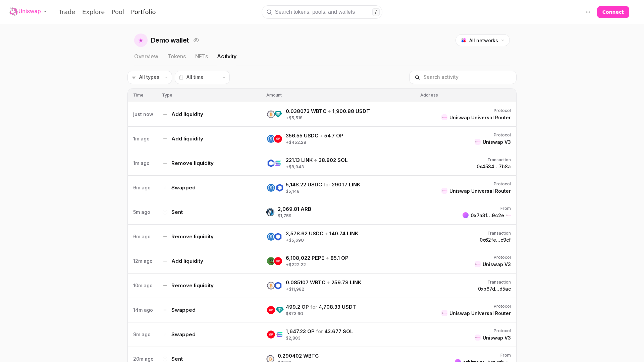Click protocol icon beside Universal Router in 499.2 OP row
This screenshot has width=644, height=362.
pos(444,313)
